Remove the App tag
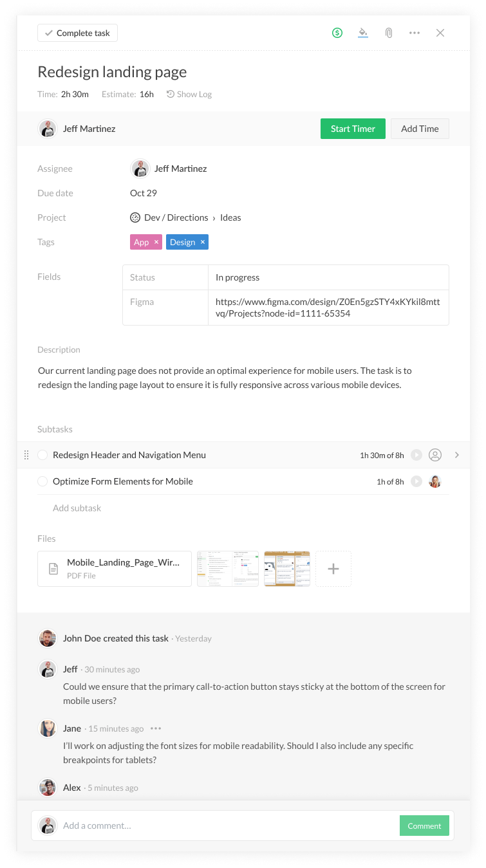 156,242
